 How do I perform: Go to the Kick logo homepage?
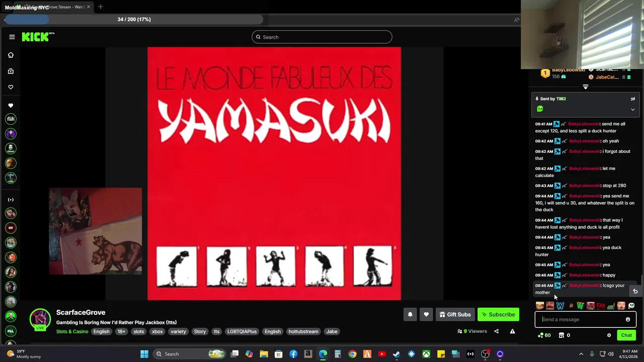click(38, 37)
